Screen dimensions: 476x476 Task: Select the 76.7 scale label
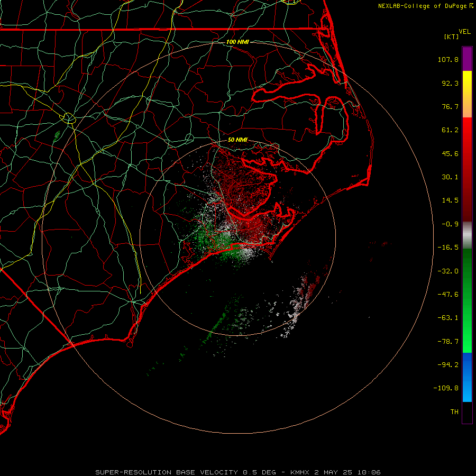[x=450, y=106]
